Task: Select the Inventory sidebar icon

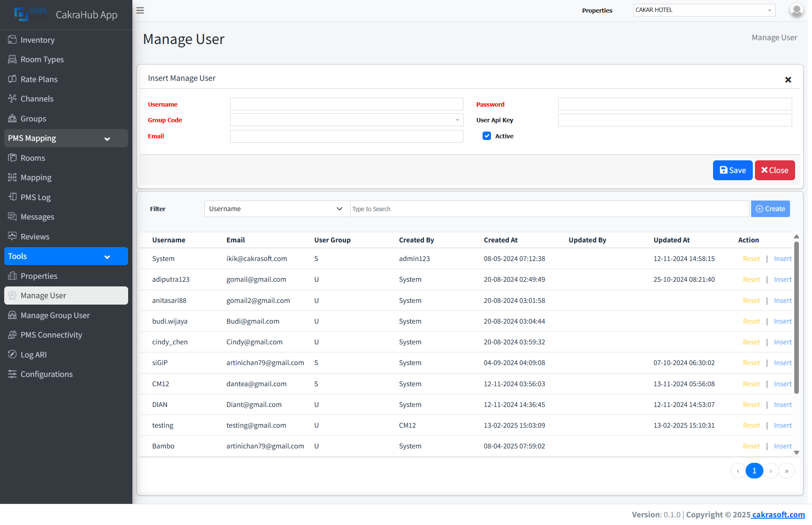Action: point(13,40)
